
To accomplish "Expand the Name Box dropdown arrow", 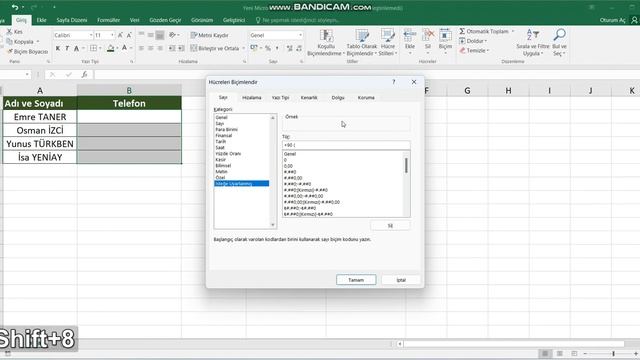I will pyautogui.click(x=27, y=74).
